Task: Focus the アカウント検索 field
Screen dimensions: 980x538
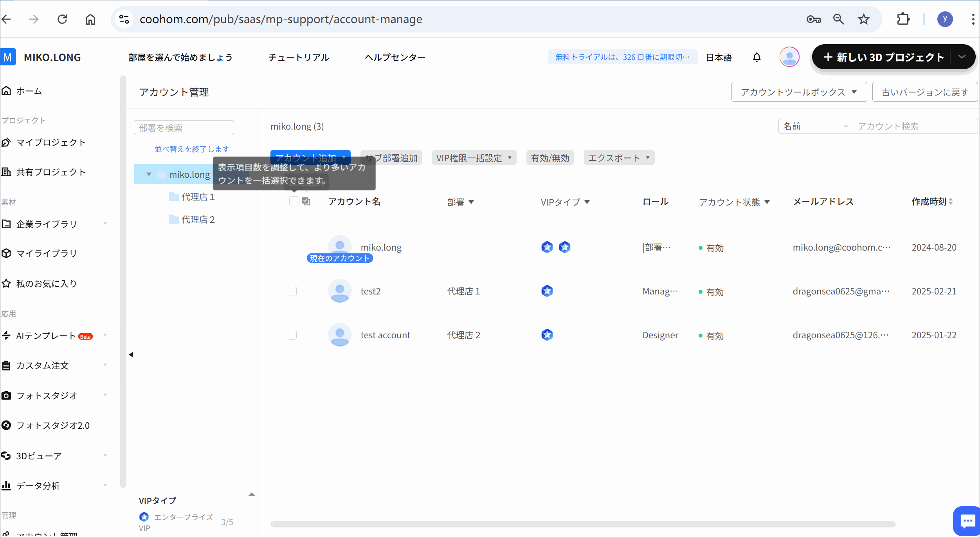Action: [915, 126]
